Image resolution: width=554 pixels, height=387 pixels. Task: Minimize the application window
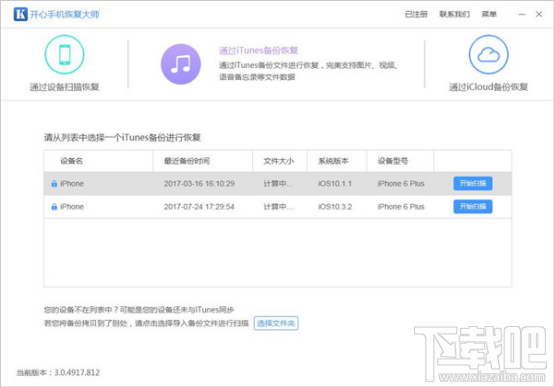click(x=522, y=14)
